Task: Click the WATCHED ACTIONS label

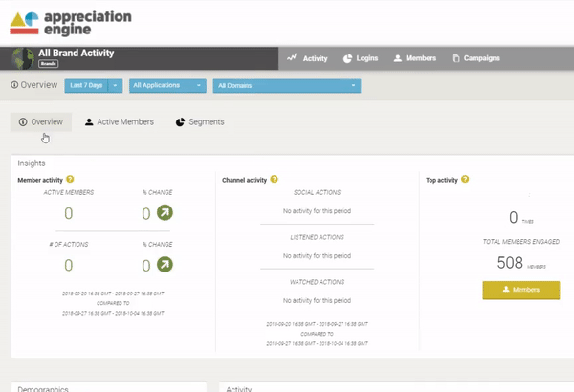Action: (x=317, y=282)
